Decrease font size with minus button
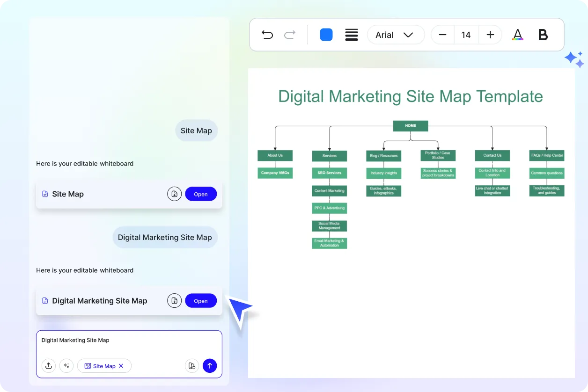The width and height of the screenshot is (588, 392). (x=442, y=35)
